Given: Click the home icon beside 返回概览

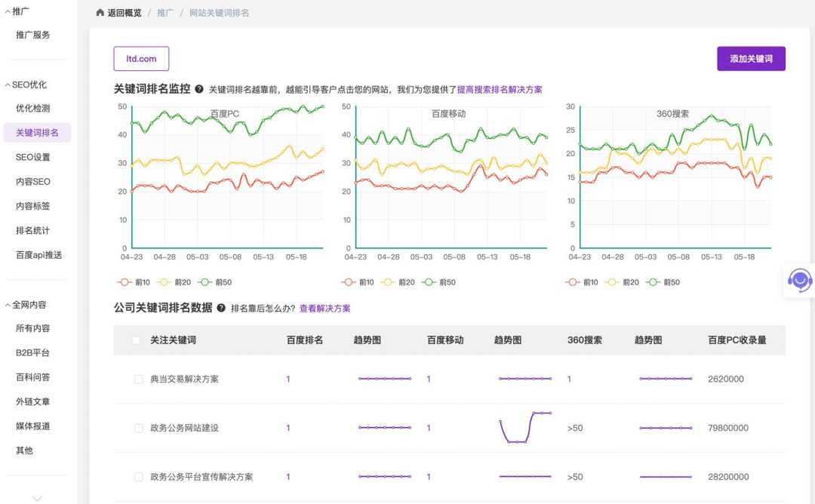Looking at the screenshot, I should 100,13.
